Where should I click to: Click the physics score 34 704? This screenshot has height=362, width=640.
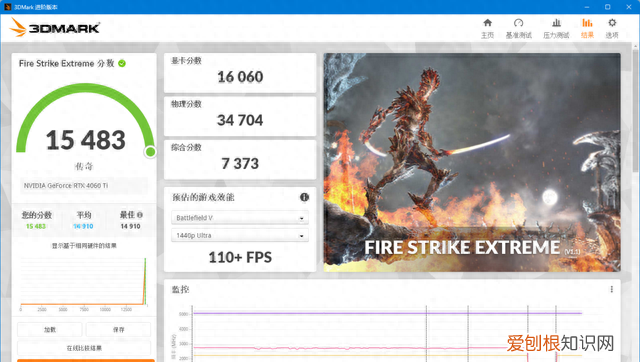coord(240,120)
